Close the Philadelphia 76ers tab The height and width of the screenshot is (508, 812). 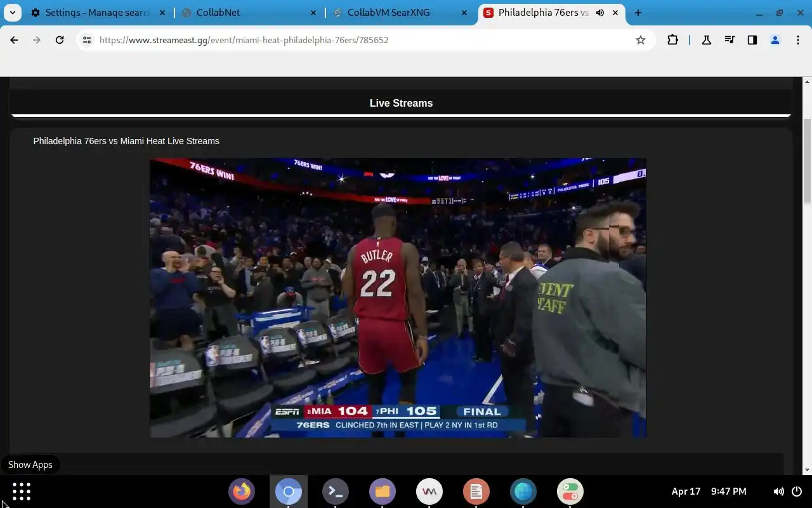coord(615,13)
